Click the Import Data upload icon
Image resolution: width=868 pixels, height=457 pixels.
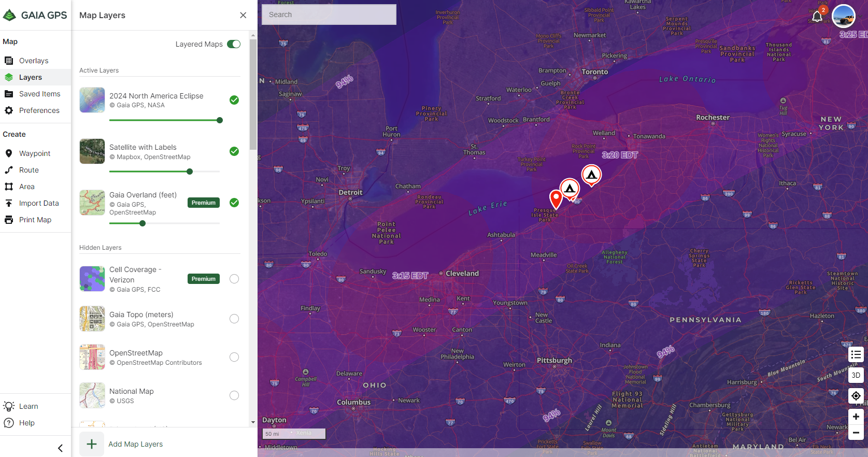point(9,203)
